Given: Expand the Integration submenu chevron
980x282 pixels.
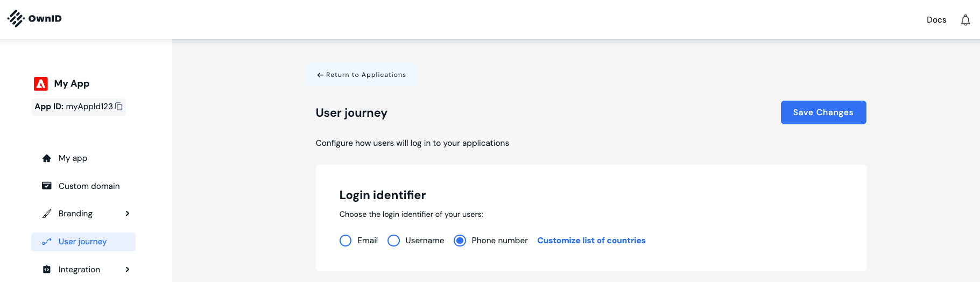Looking at the screenshot, I should [128, 270].
